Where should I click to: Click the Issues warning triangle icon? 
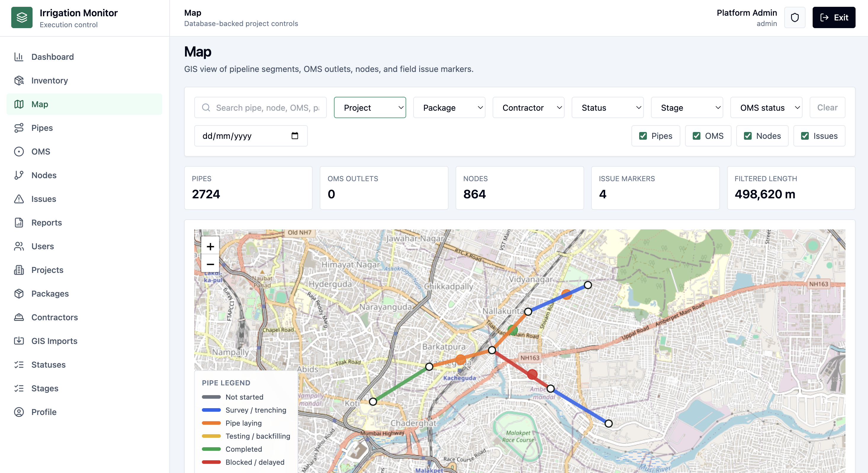click(x=19, y=199)
